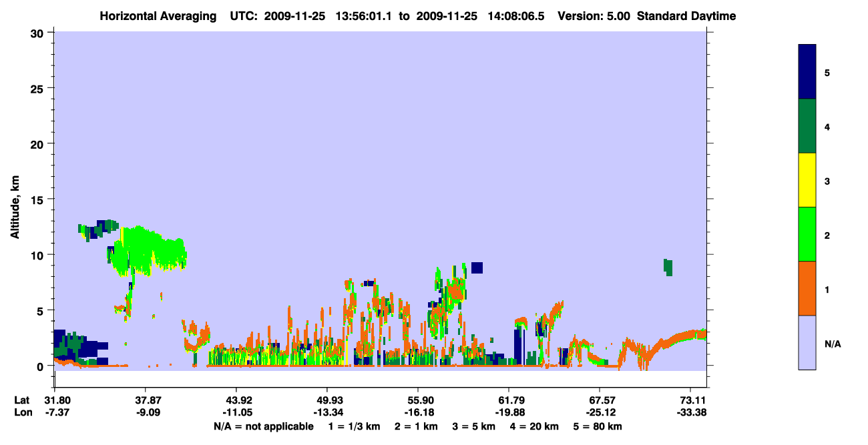This screenshot has width=868, height=445.
Task: Click longitude value -19.88
Action: [509, 412]
